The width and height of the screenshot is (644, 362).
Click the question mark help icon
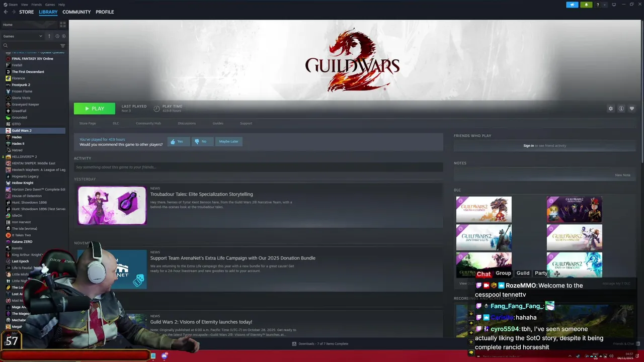[x=598, y=5]
